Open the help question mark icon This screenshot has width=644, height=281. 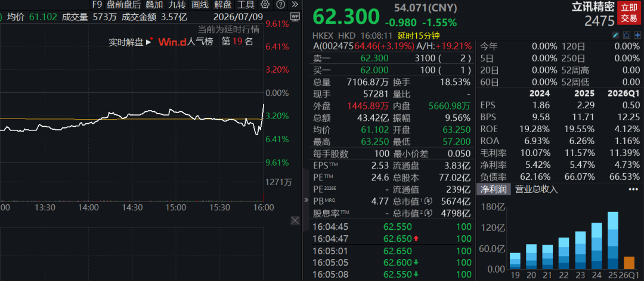pos(280,5)
